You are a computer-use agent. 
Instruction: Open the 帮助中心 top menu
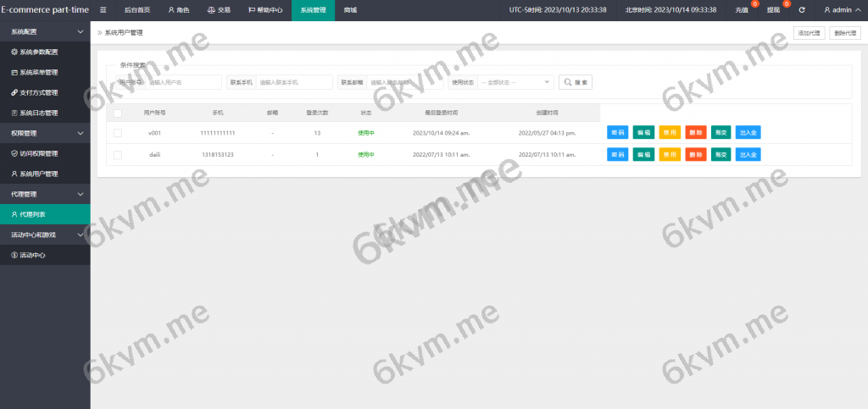264,10
